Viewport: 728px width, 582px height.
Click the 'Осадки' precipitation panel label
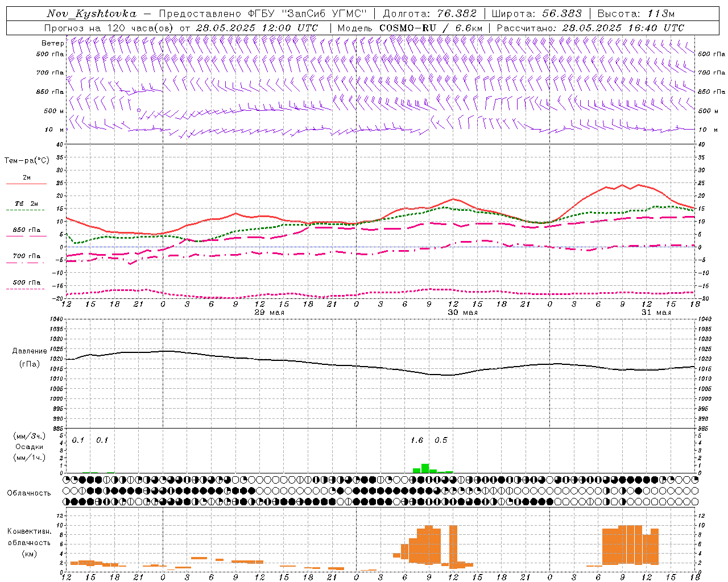pyautogui.click(x=29, y=447)
